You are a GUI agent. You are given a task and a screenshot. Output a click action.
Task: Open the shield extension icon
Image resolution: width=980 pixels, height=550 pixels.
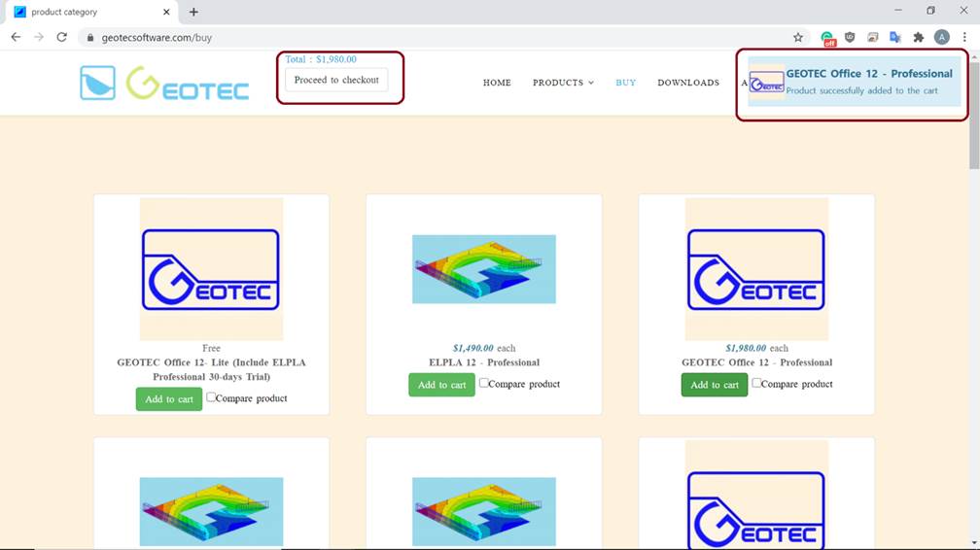(x=850, y=38)
